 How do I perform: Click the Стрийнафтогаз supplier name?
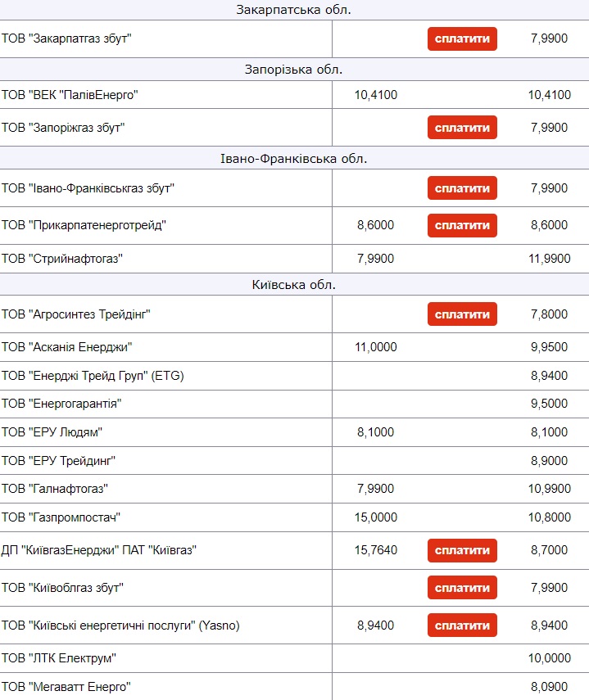tap(67, 259)
